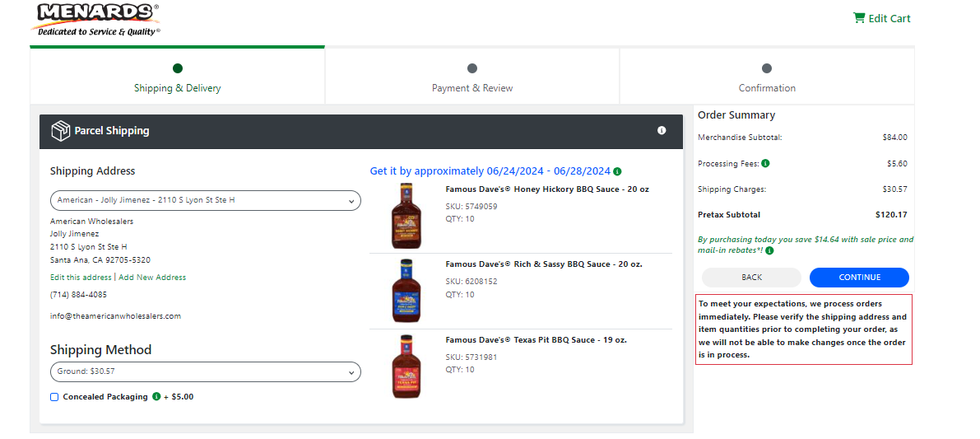Click SKU: 5731981 text

(x=471, y=357)
